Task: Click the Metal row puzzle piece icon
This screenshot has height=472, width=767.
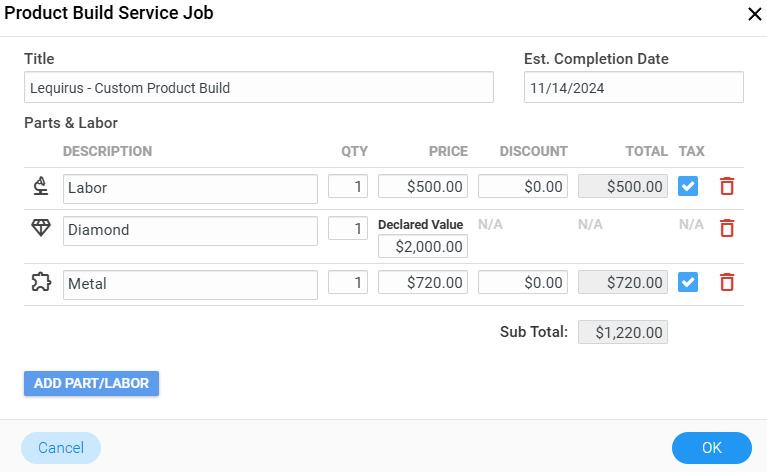Action: 41,283
